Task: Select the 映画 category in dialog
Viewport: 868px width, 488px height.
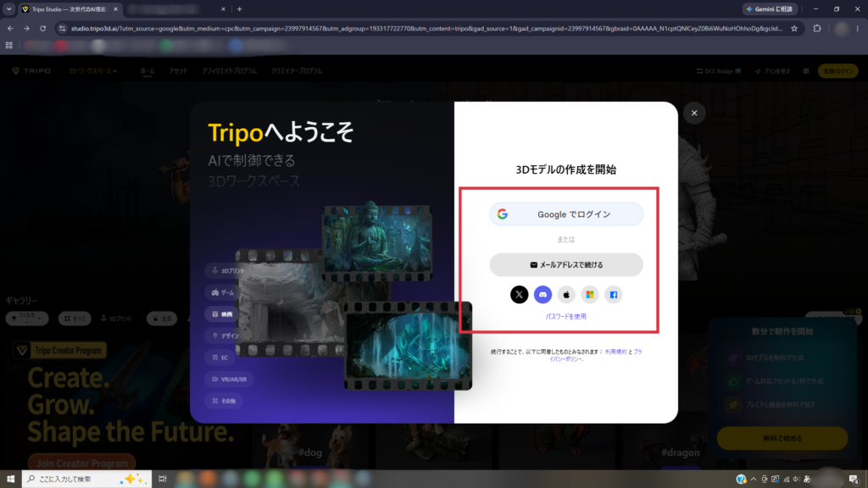Action: 222,314
